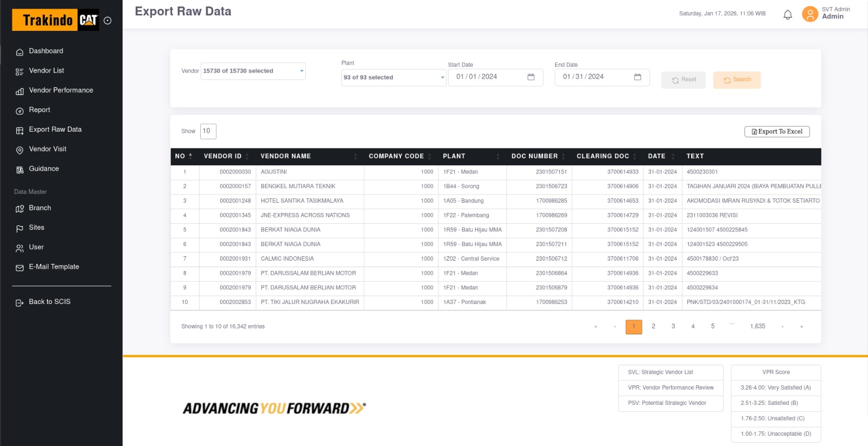Click clearing doc 3700611706
Image resolution: width=868 pixels, height=446 pixels.
tap(623, 259)
